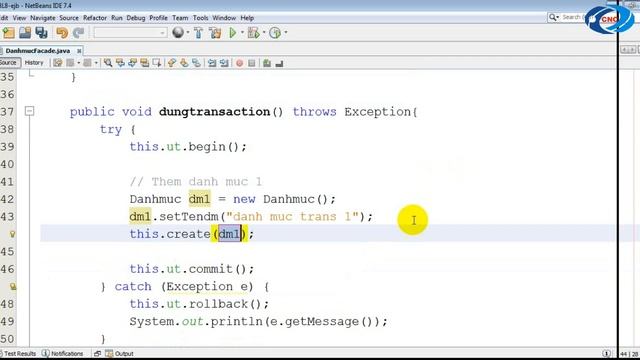Click the warning hint beside catch line
Viewport: 640px width, 360px height.
(x=13, y=287)
